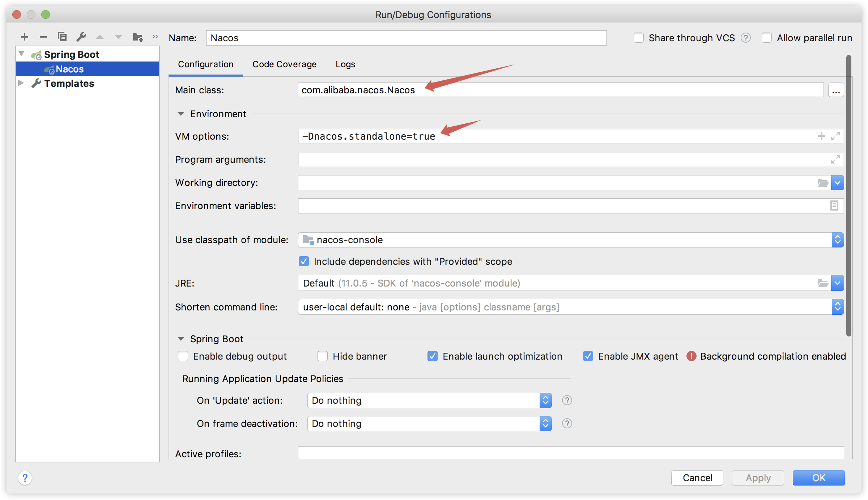The width and height of the screenshot is (868, 500).
Task: Click the move into new folder icon
Action: pos(137,37)
